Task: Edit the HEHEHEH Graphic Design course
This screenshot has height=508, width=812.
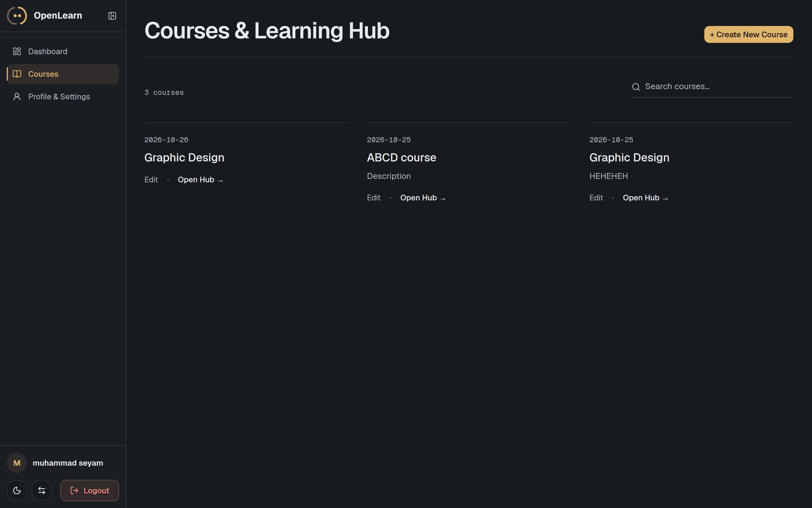Action: tap(596, 198)
